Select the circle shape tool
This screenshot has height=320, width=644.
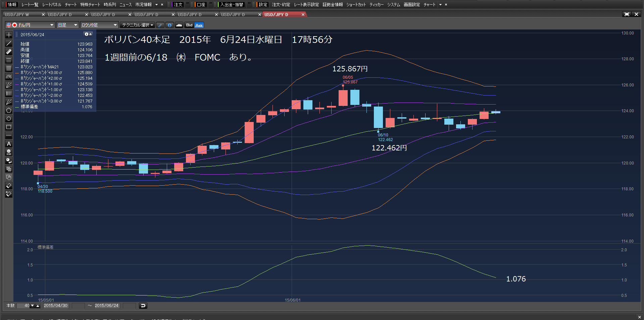point(9,119)
